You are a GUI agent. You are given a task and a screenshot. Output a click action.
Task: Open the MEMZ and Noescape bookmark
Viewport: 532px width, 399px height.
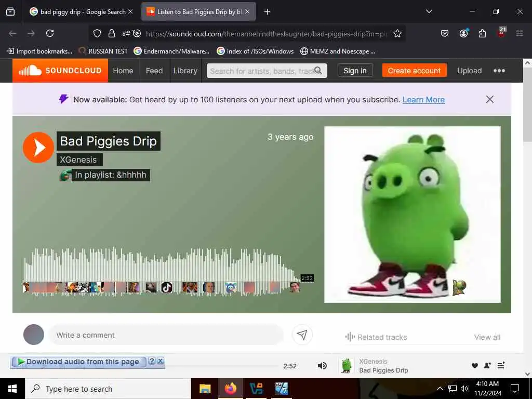[x=338, y=51]
